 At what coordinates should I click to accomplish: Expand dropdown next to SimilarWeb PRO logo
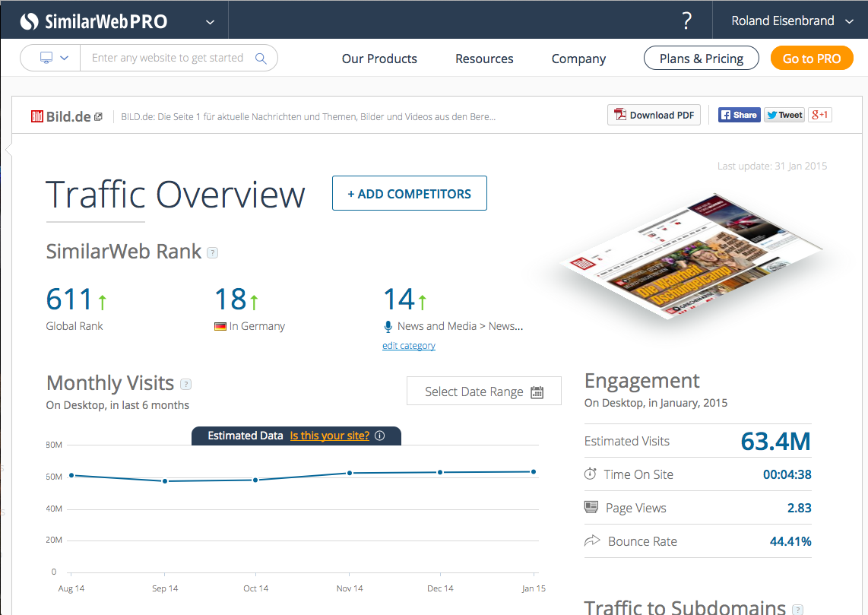[210, 21]
